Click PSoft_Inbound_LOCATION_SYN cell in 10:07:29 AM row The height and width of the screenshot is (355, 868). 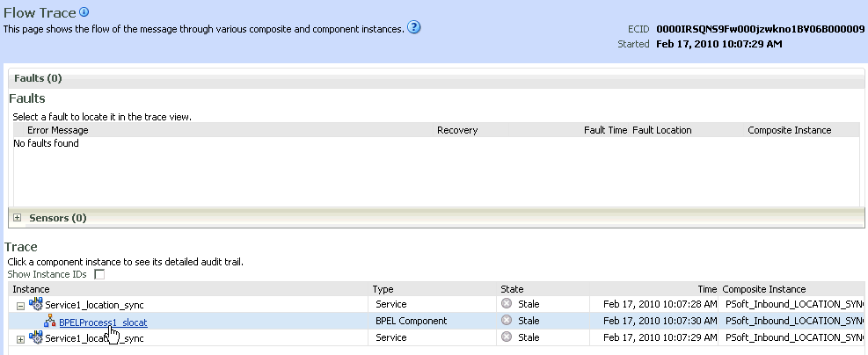(x=794, y=337)
